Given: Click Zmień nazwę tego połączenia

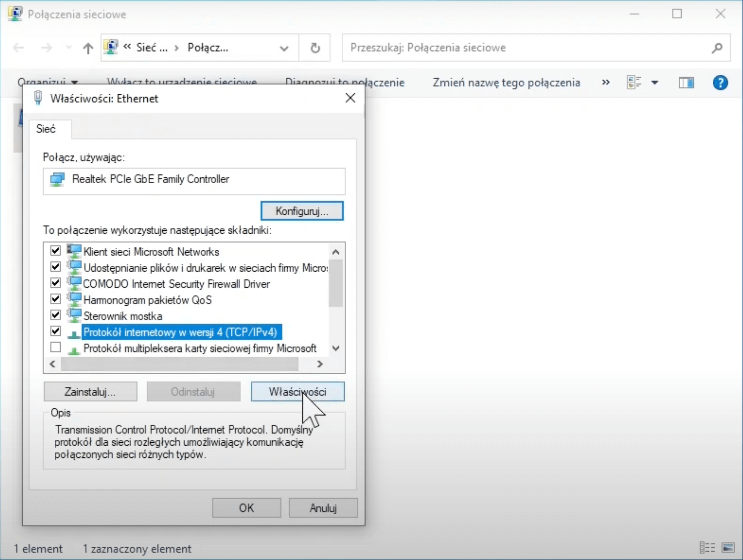Looking at the screenshot, I should click(507, 82).
